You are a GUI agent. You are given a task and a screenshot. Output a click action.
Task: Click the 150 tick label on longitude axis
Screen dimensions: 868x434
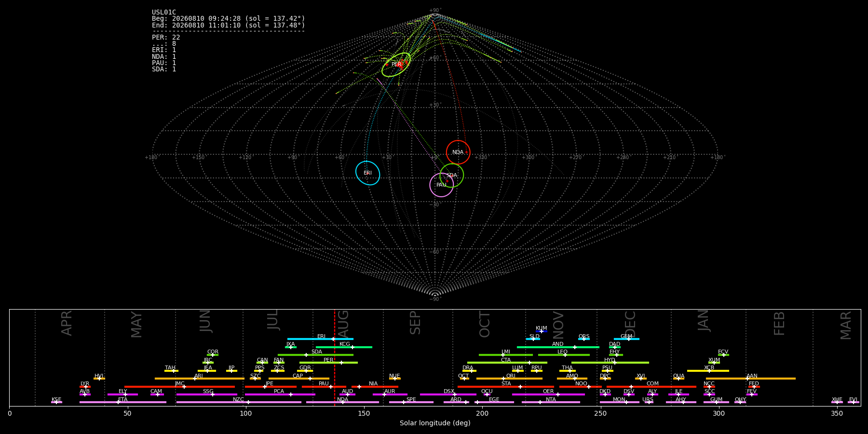364,413
